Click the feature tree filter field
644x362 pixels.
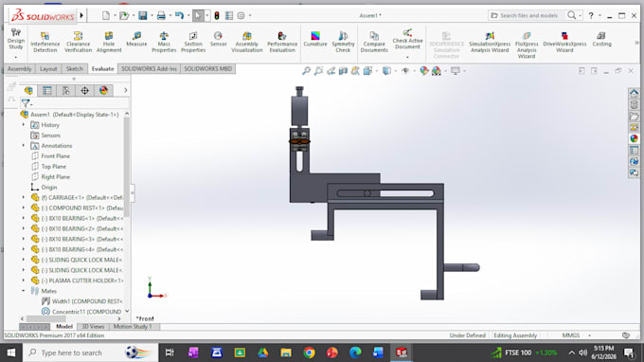point(74,103)
